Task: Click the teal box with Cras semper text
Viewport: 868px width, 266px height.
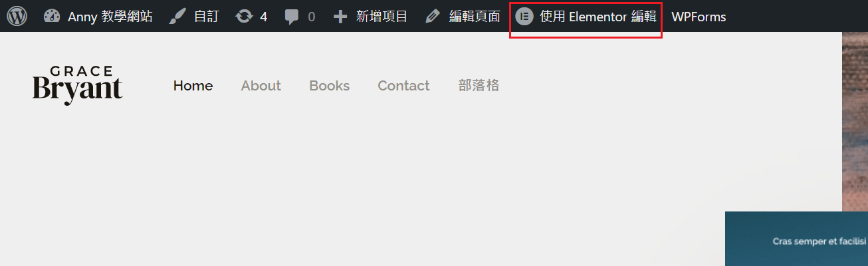Action: click(x=796, y=239)
